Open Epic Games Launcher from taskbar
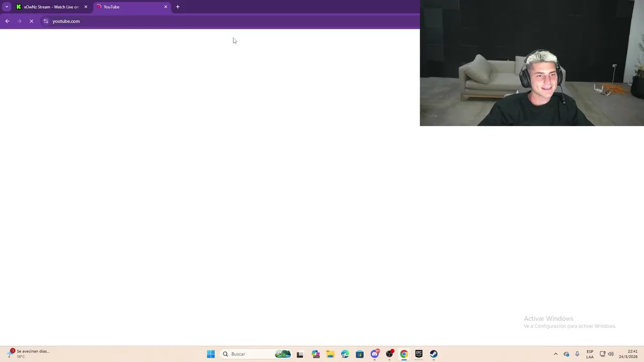Image resolution: width=644 pixels, height=362 pixels. coord(419,354)
